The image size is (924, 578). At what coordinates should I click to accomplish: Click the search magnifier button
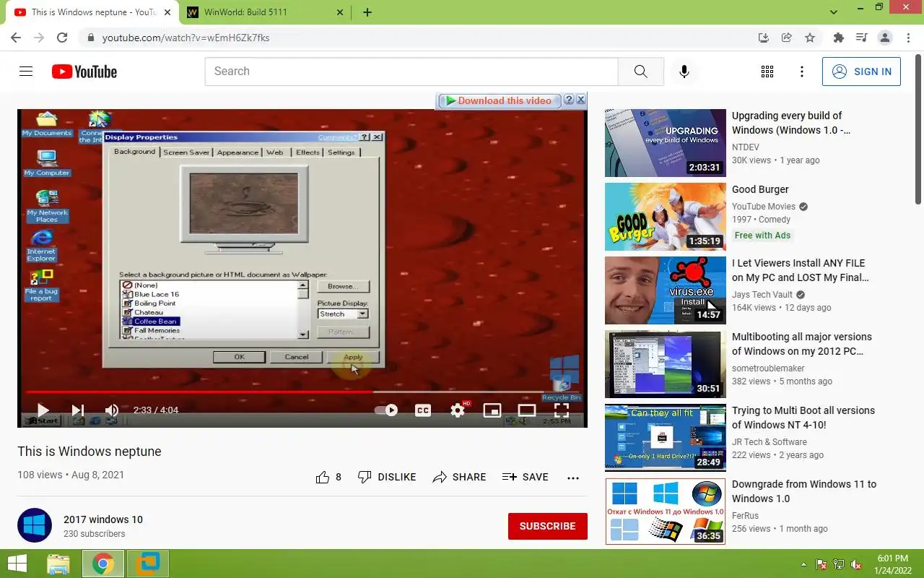pos(641,72)
